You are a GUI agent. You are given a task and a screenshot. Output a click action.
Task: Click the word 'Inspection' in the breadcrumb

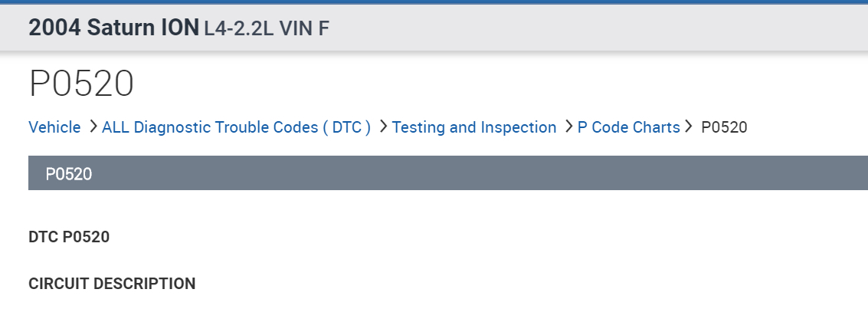(x=519, y=127)
